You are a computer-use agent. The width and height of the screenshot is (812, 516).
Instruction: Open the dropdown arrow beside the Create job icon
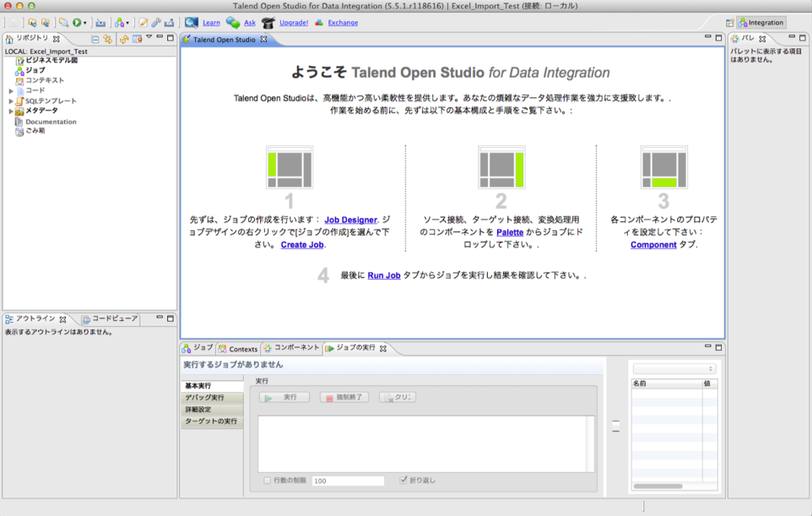tap(127, 23)
